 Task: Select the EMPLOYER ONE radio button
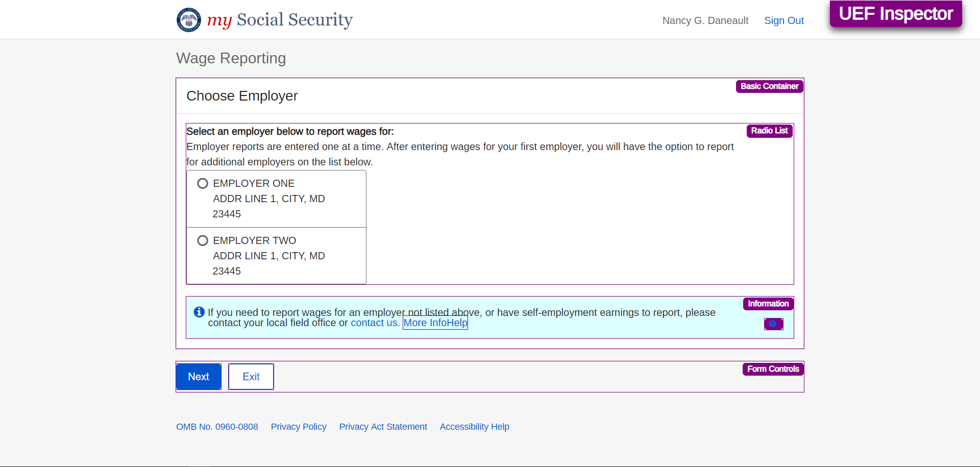click(x=203, y=183)
